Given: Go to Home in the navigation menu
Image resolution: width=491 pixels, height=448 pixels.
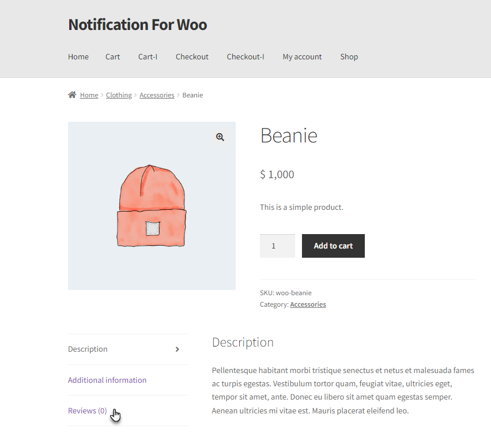Looking at the screenshot, I should click(78, 57).
